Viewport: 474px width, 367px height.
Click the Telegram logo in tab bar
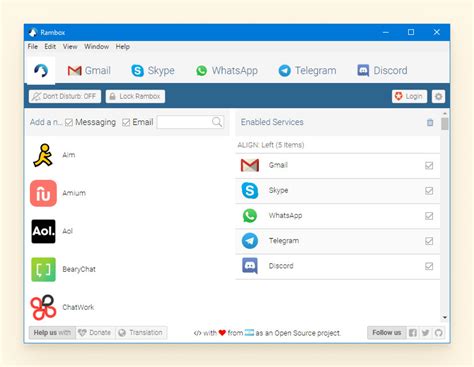pos(284,71)
